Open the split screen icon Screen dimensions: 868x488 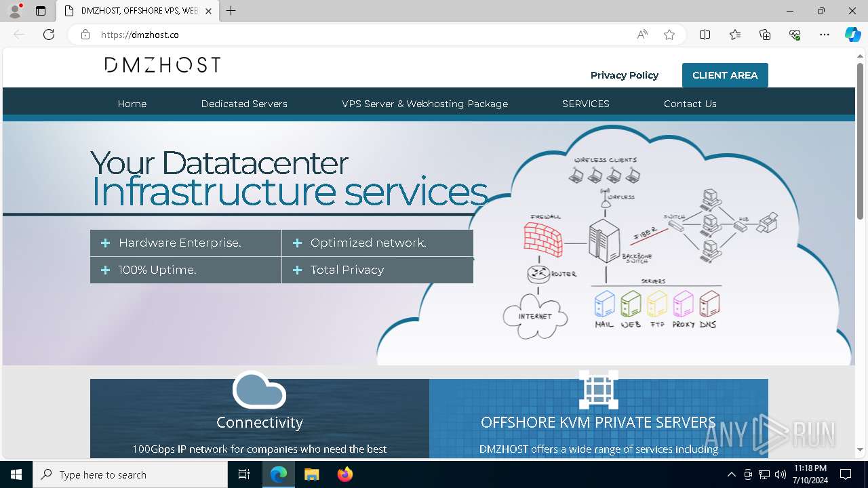pos(705,35)
